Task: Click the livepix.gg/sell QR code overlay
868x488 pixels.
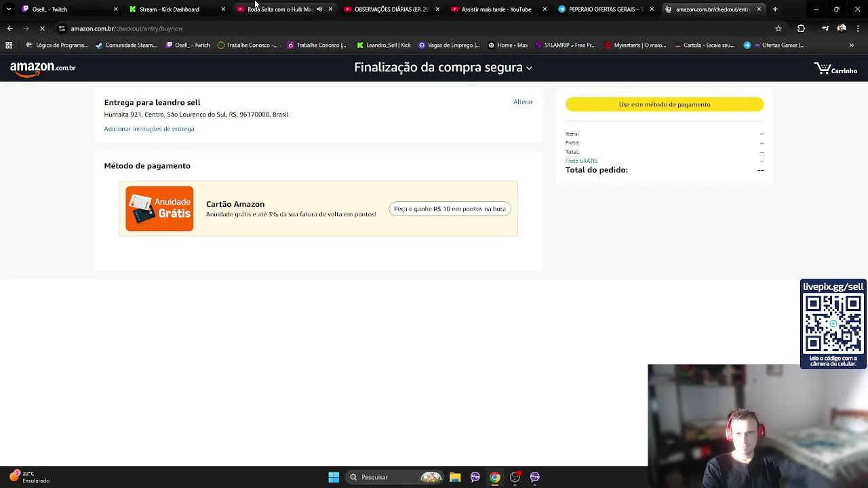Action: (x=833, y=324)
